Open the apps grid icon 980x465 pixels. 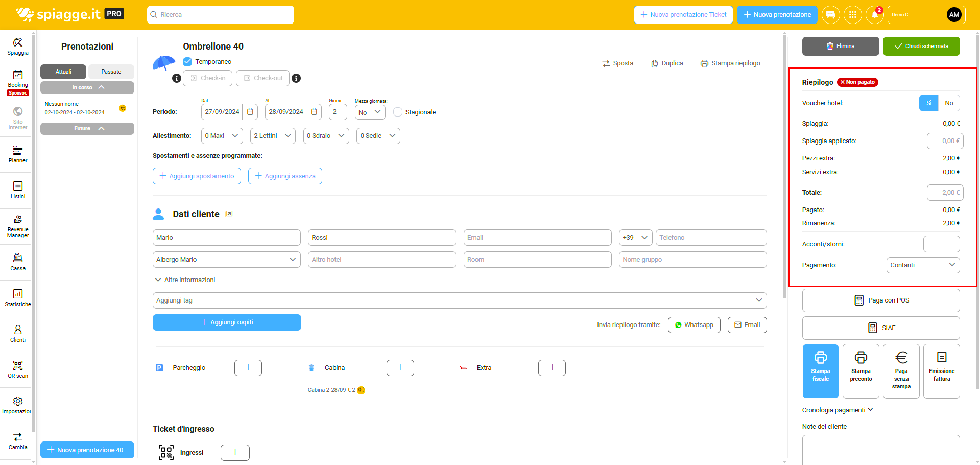852,15
